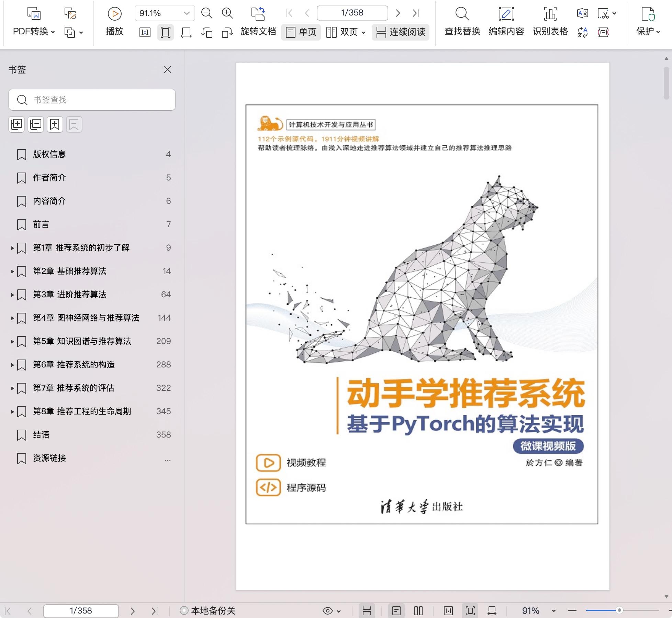Expand 第3章 进阶推荐算法

pos(12,295)
